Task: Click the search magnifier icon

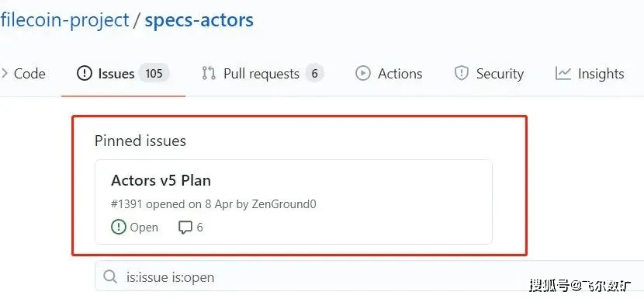Action: (110, 276)
